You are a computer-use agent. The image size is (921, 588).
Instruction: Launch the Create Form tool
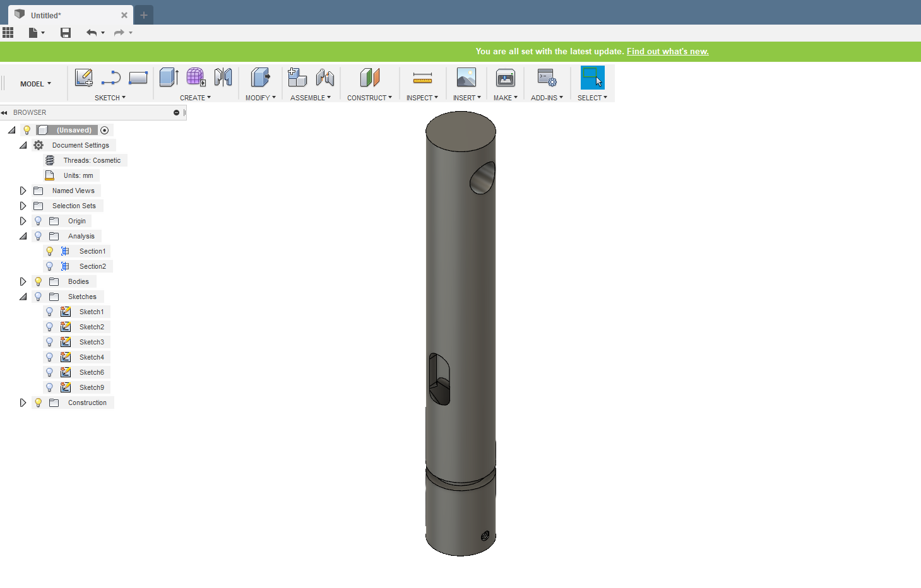[x=195, y=77]
